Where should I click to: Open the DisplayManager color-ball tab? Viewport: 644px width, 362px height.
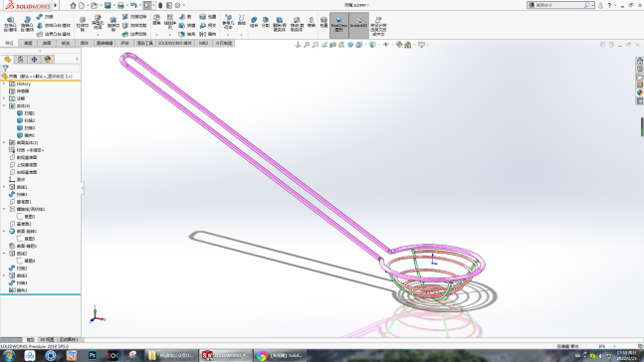48,60
